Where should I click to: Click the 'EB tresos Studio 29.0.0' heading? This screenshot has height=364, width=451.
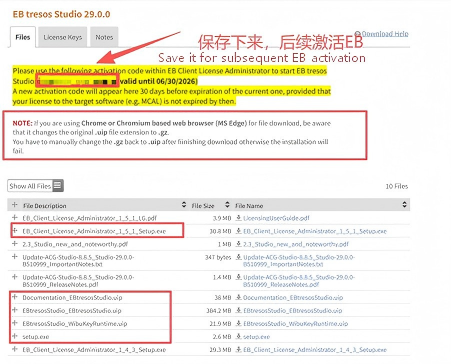61,14
